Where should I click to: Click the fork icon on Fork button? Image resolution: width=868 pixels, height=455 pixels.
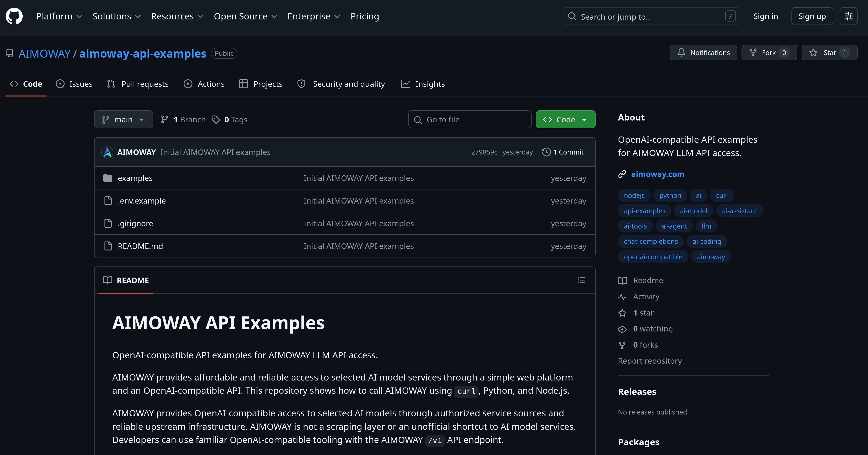click(753, 53)
